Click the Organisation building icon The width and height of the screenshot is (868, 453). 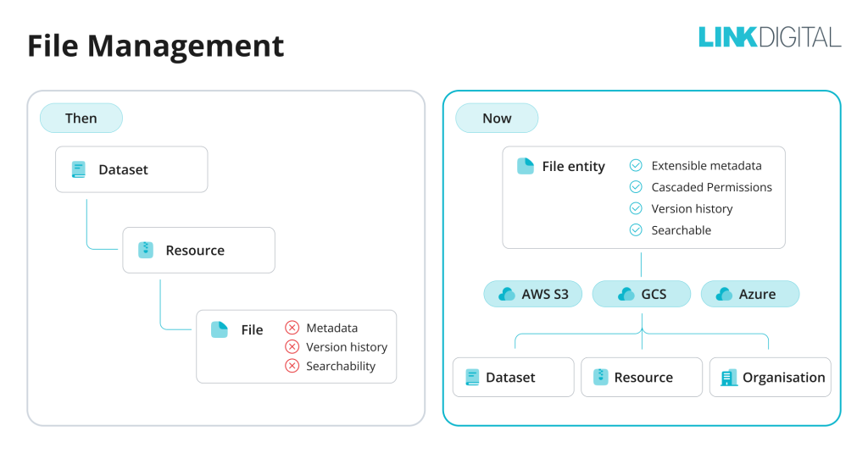coord(729,378)
